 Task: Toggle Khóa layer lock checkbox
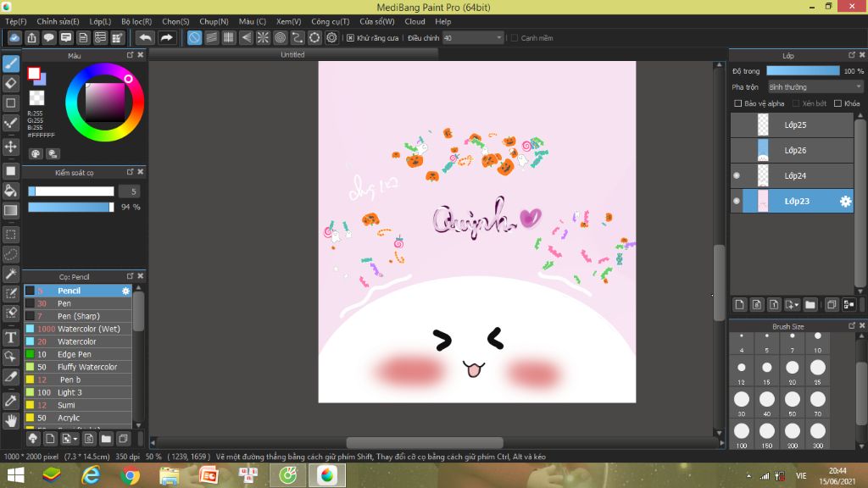click(x=837, y=103)
